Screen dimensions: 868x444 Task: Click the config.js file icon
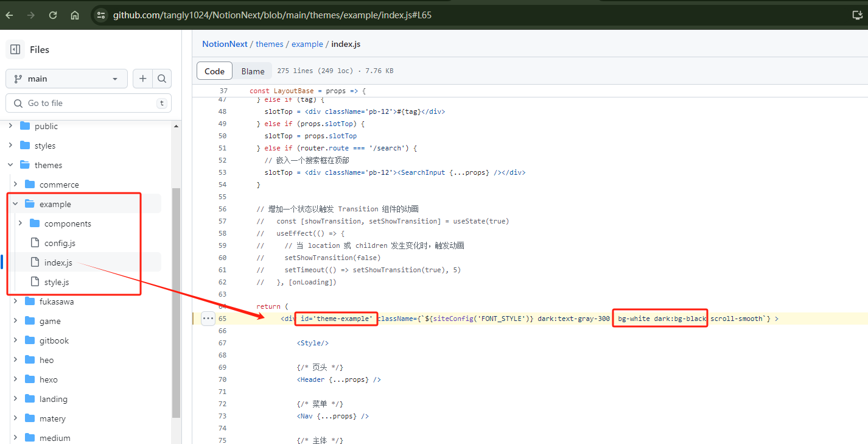pyautogui.click(x=35, y=243)
